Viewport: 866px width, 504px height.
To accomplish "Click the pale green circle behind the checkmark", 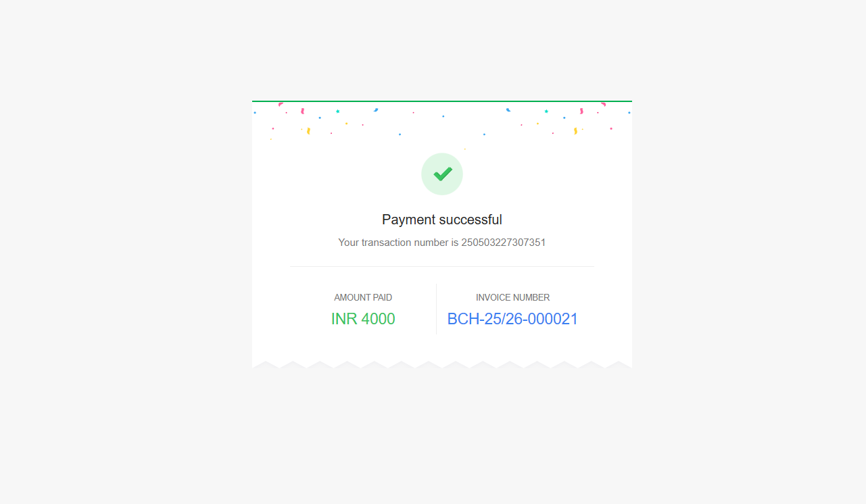I will (x=442, y=174).
